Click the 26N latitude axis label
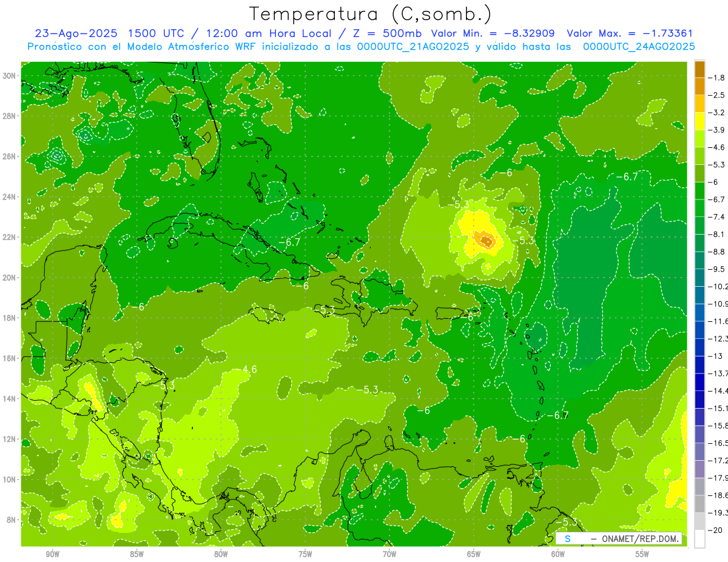The image size is (728, 562). pyautogui.click(x=9, y=156)
